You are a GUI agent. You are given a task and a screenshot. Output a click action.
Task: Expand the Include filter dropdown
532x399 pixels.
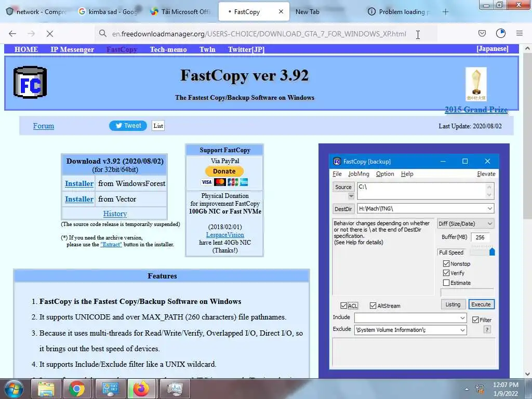tap(462, 318)
